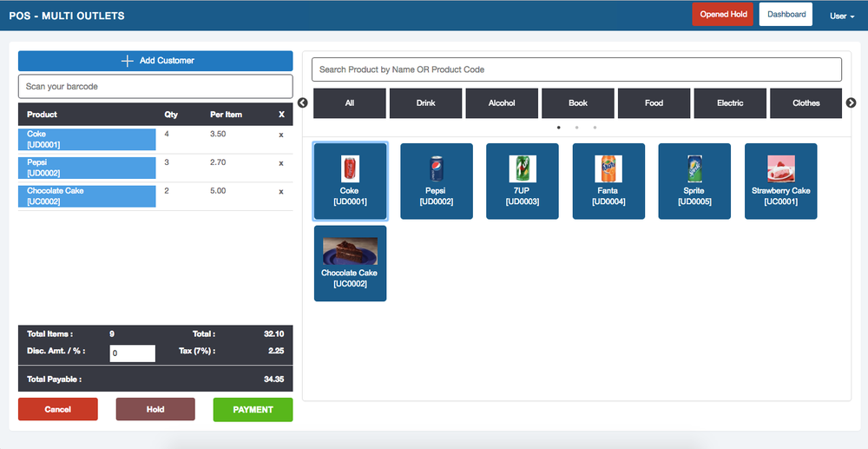Viewport: 868px width, 449px height.
Task: Filter products by Electric category
Action: tap(730, 103)
